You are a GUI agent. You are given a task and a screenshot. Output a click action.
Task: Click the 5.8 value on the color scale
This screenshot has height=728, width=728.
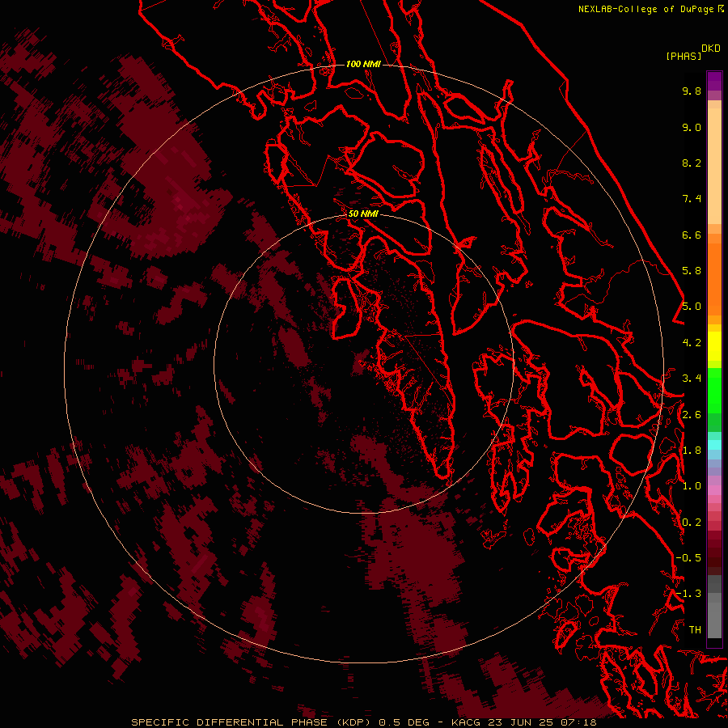[x=692, y=271]
